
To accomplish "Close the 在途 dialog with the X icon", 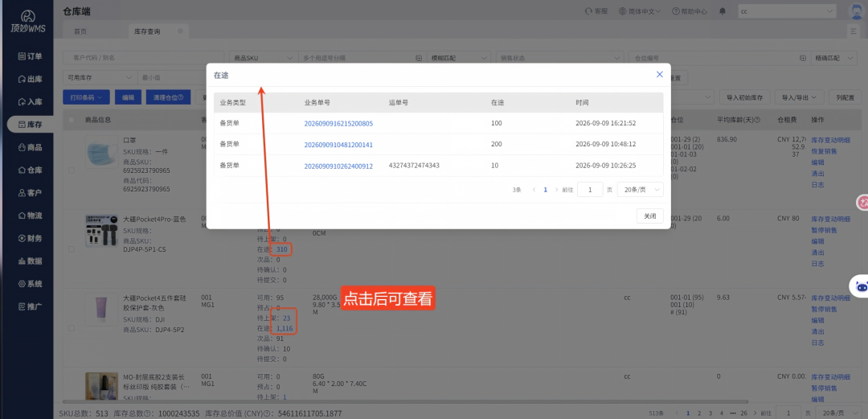I will coord(659,74).
